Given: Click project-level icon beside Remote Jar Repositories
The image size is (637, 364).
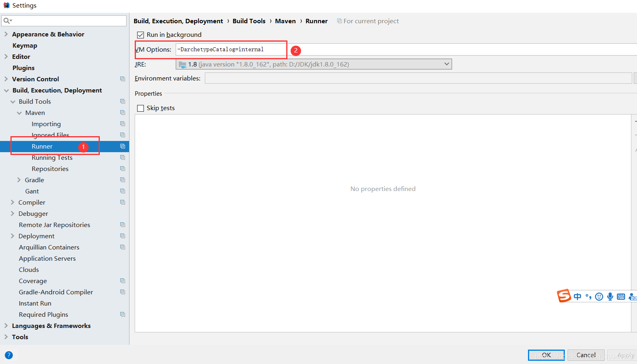Looking at the screenshot, I should tap(123, 225).
